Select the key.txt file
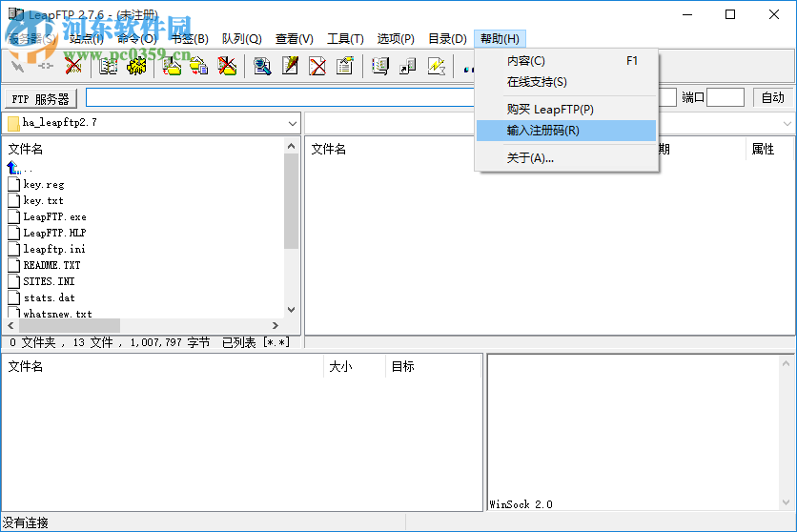The height and width of the screenshot is (532, 797). (x=43, y=201)
